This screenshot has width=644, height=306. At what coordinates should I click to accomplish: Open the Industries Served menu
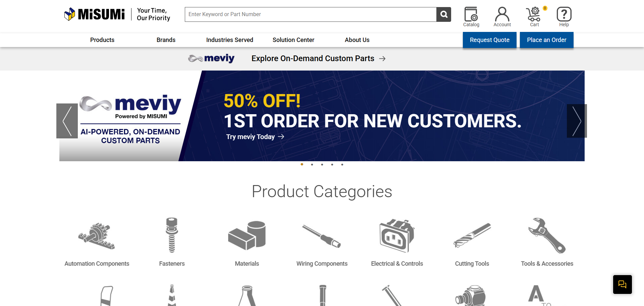tap(230, 40)
